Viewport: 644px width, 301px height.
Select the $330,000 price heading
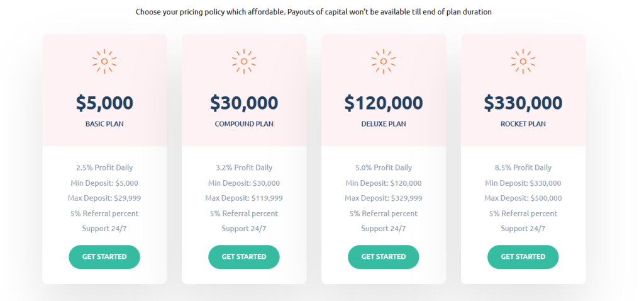[x=523, y=103]
